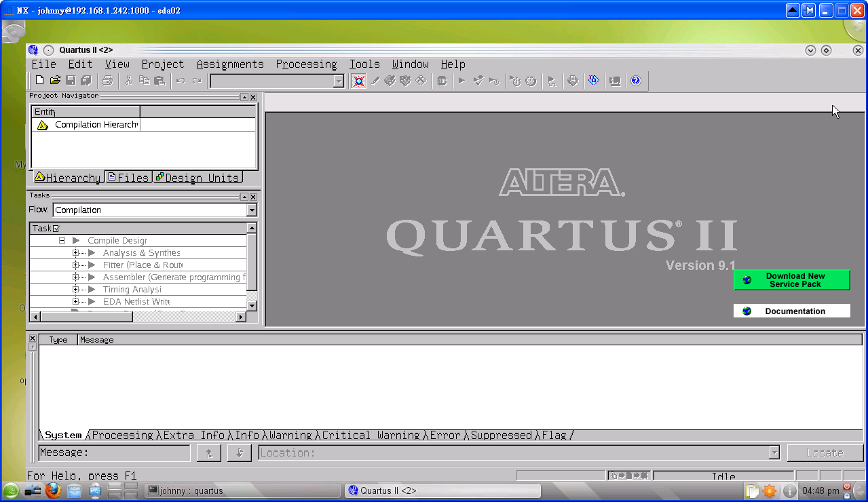Open the Processing menu
Image resolution: width=868 pixels, height=502 pixels.
click(x=306, y=64)
